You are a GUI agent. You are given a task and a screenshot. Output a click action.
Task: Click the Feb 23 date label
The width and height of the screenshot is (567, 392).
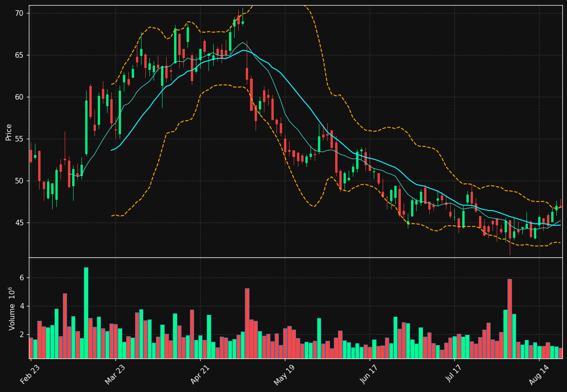tap(30, 374)
